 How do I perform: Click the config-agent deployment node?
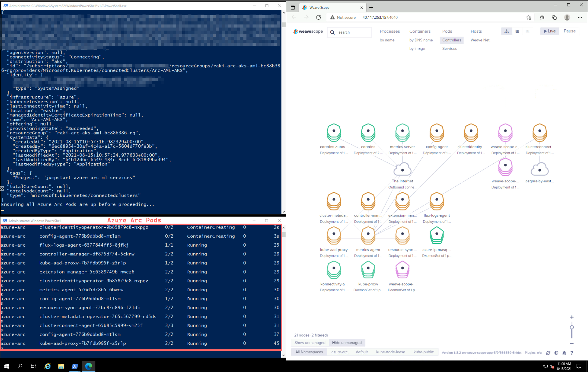click(x=437, y=132)
